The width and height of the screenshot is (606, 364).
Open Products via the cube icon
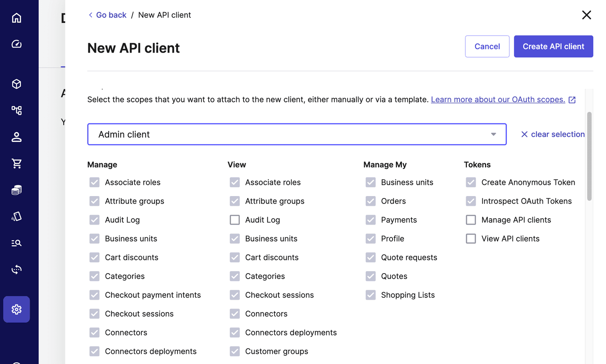pos(16,84)
